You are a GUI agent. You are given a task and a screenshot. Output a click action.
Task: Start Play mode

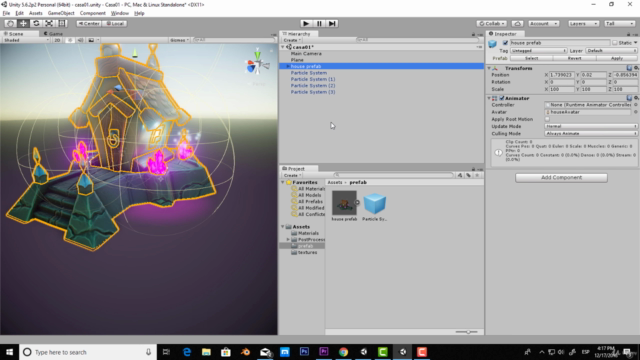306,24
